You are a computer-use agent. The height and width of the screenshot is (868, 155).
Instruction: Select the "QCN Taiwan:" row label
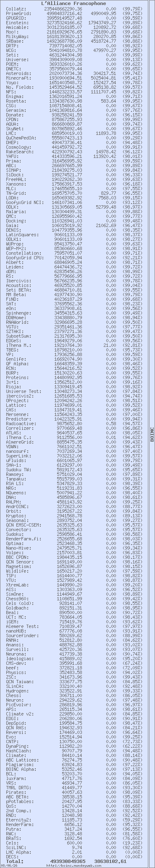pyautogui.click(x=20, y=681)
